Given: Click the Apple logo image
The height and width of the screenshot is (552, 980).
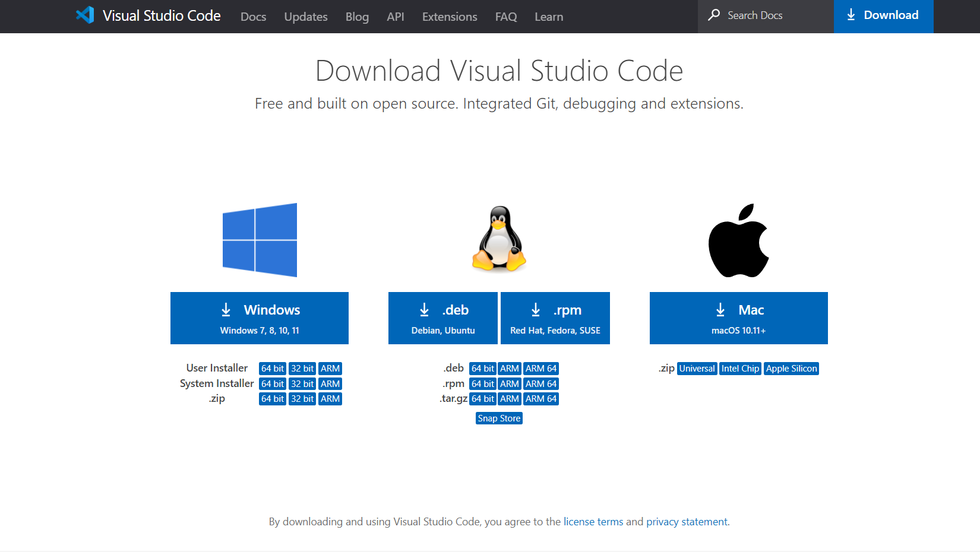Looking at the screenshot, I should click(738, 240).
